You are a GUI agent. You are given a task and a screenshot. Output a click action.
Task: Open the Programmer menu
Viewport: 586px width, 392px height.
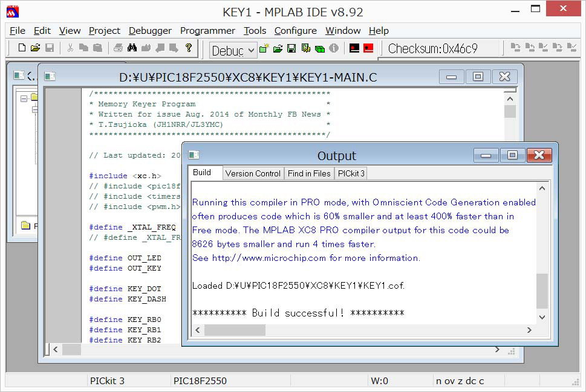[207, 31]
